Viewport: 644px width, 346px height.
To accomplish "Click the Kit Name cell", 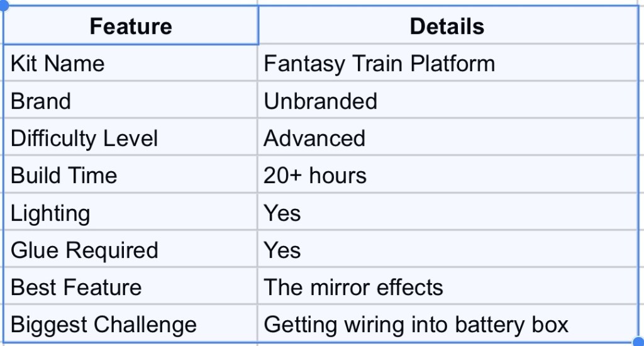I will click(130, 64).
